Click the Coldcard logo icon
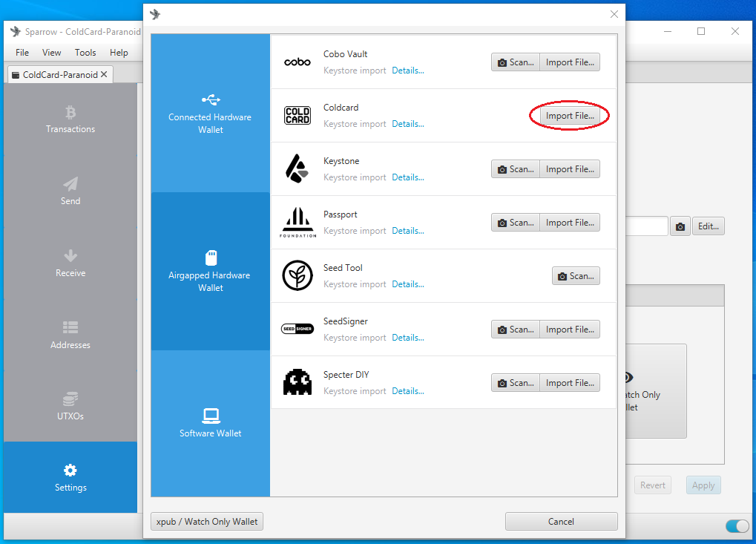 tap(298, 115)
